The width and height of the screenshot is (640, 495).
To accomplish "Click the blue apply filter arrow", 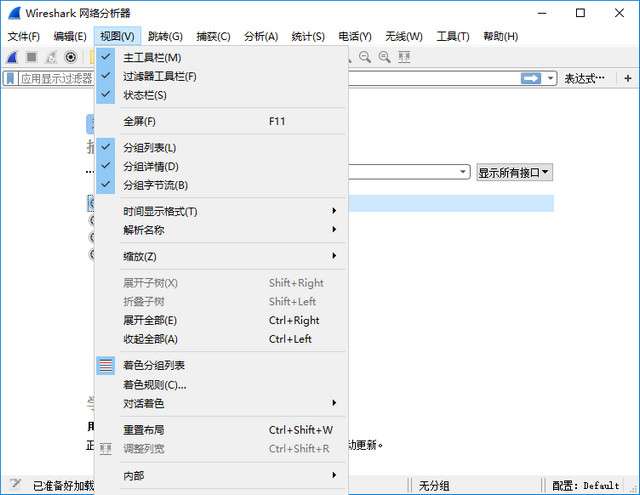I will [x=531, y=78].
